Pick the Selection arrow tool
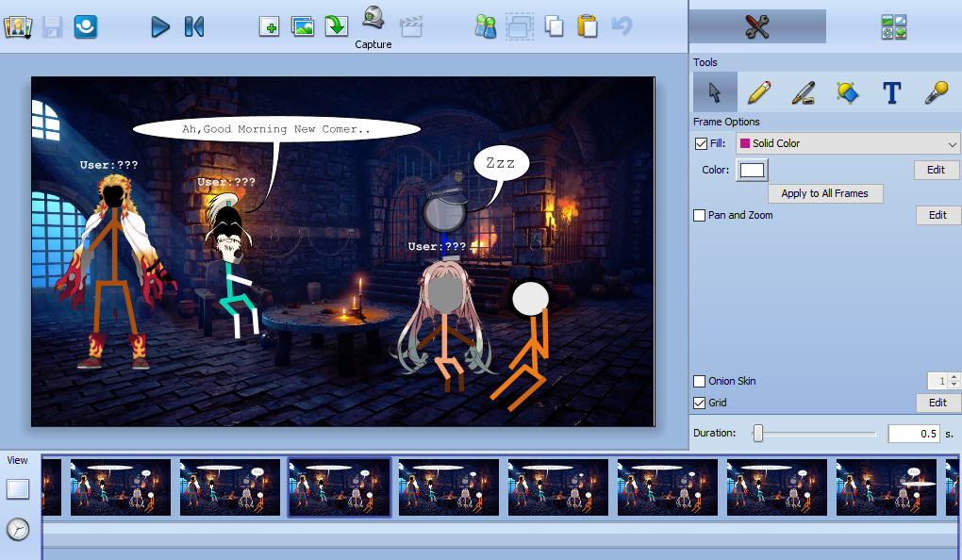 coord(714,91)
